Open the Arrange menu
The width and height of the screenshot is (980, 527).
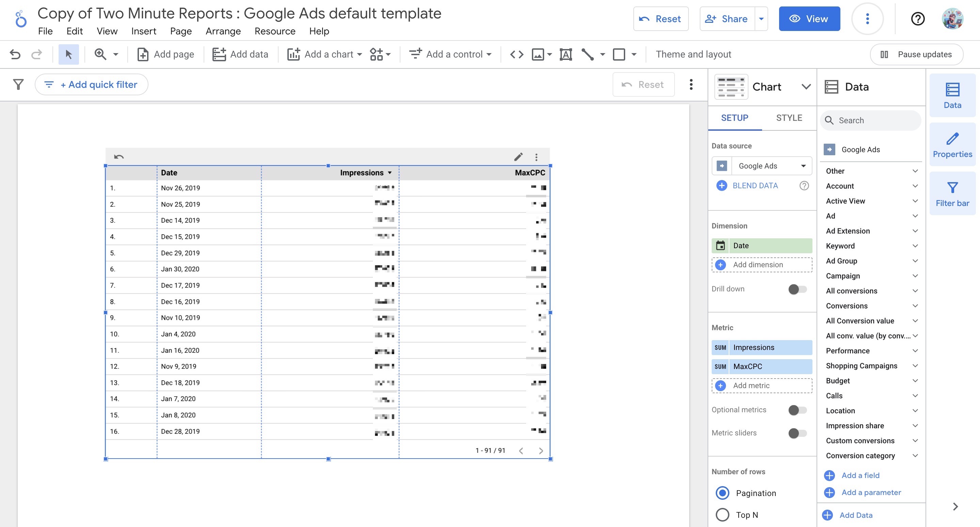coord(223,31)
